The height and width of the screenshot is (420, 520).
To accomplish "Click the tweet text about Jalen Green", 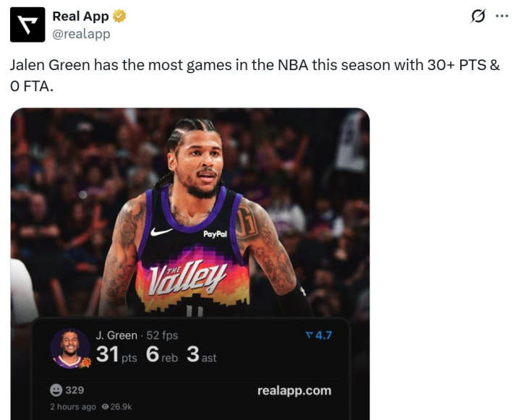I will (x=255, y=75).
